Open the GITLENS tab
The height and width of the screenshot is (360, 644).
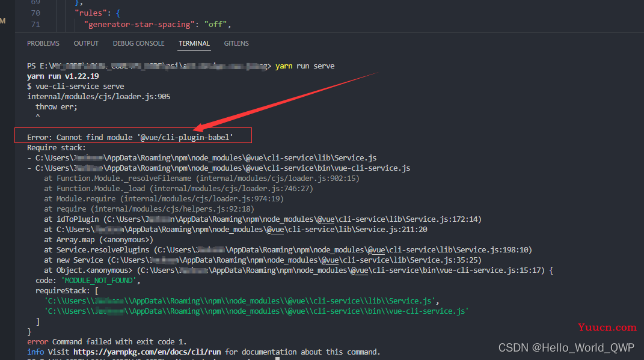tap(236, 43)
